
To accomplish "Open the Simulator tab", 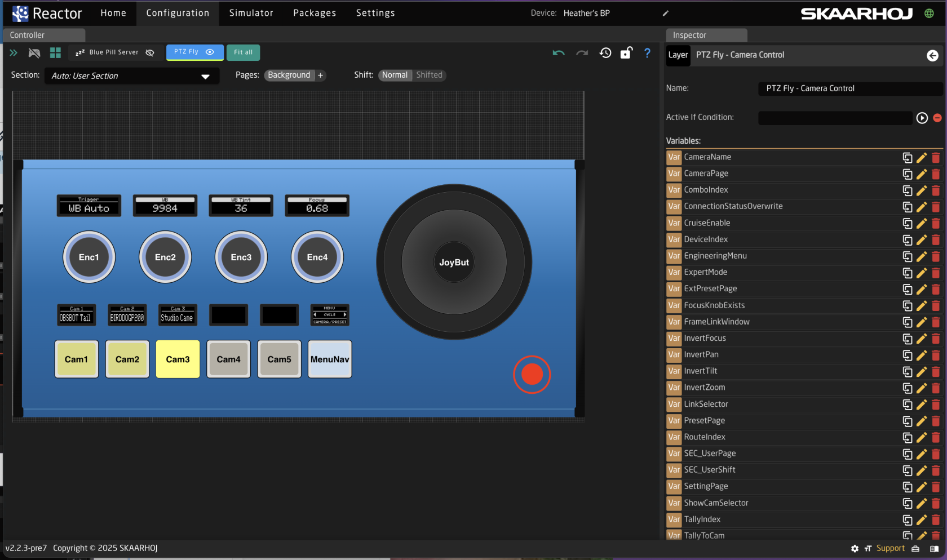I will 251,13.
